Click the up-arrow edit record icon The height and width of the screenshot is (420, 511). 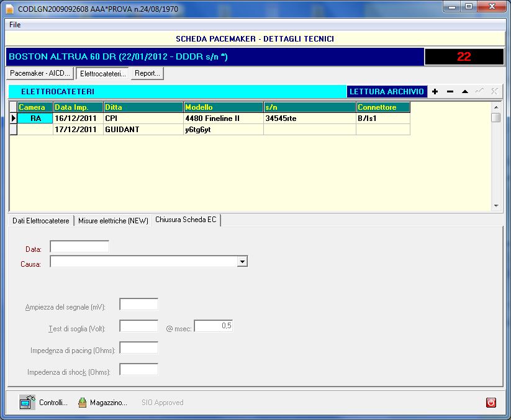465,92
